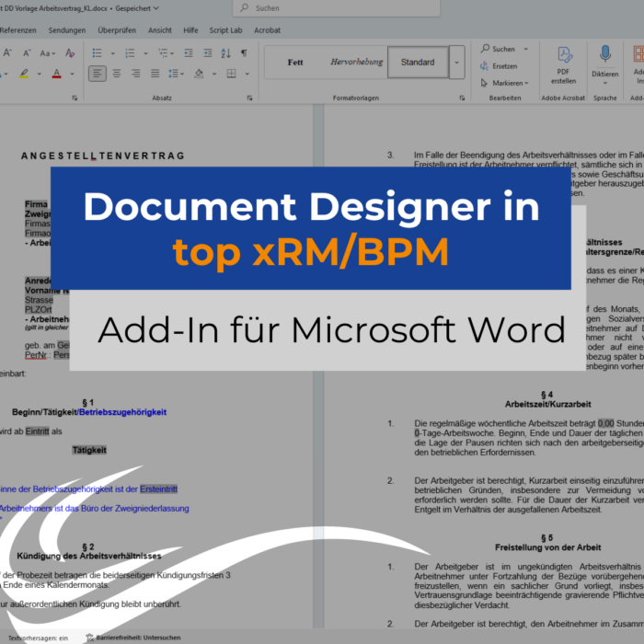
Task: Open the font color dropdown arrow
Action: pyautogui.click(x=72, y=74)
